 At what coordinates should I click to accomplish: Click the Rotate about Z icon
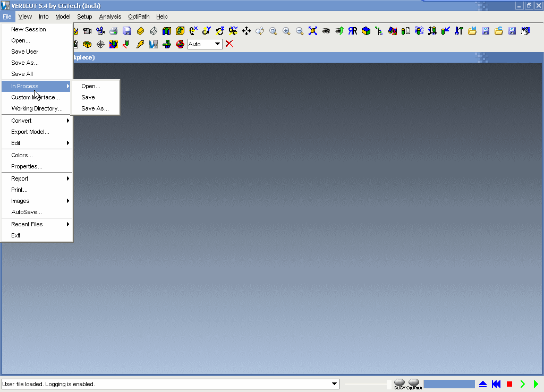pyautogui.click(x=220, y=31)
